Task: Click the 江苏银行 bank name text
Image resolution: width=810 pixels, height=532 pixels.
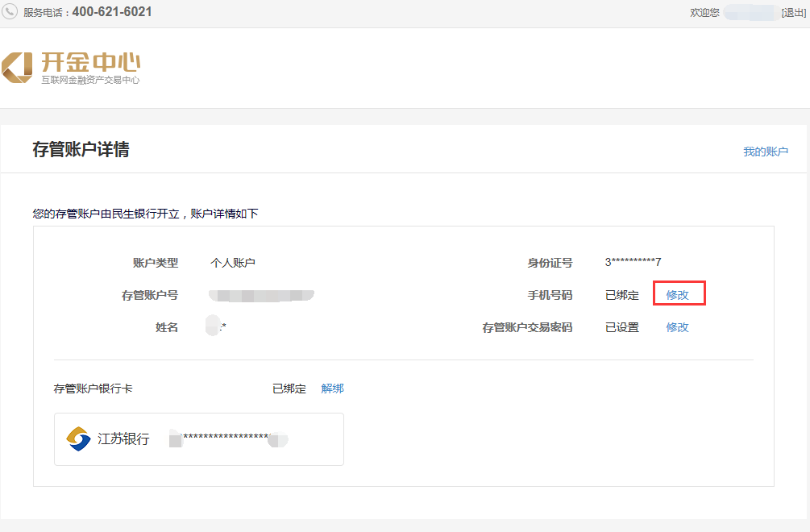Action: (123, 439)
